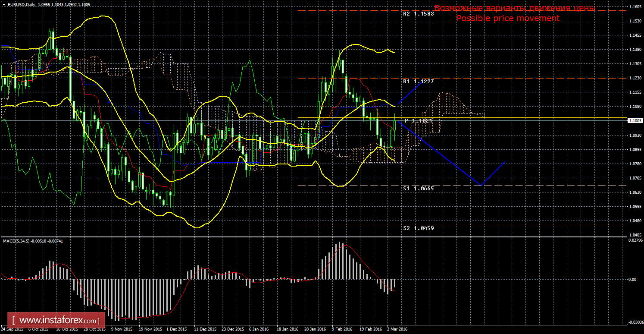This screenshot has width=644, height=334.
Task: Click the P 1.1021 pivot label
Action: [x=418, y=121]
